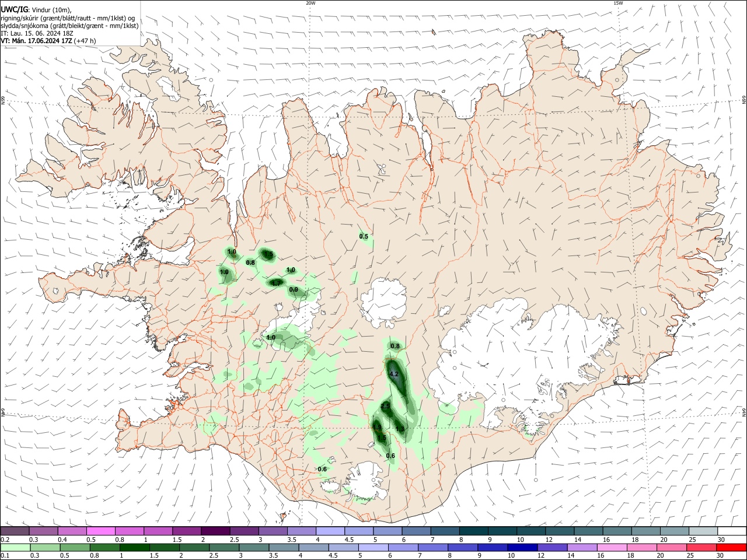Pick the bright pink swatch between 0.5 and 0.8, upper legend row
This screenshot has width=747, height=560.
point(100,531)
